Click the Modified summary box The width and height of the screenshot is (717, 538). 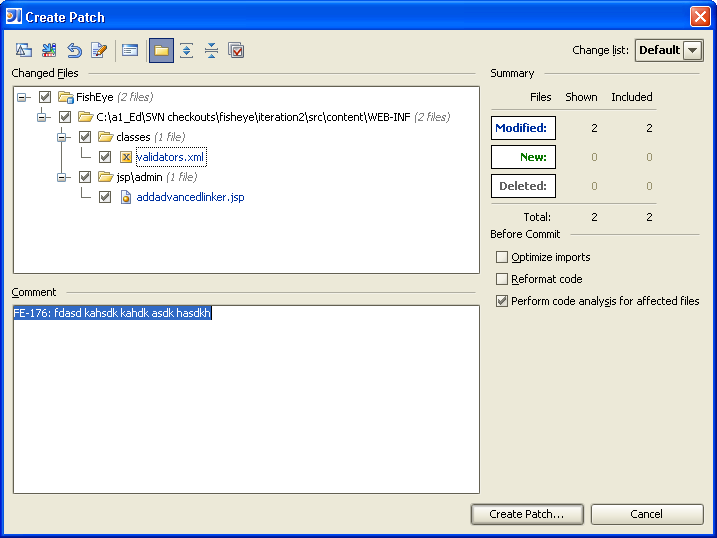[x=523, y=128]
